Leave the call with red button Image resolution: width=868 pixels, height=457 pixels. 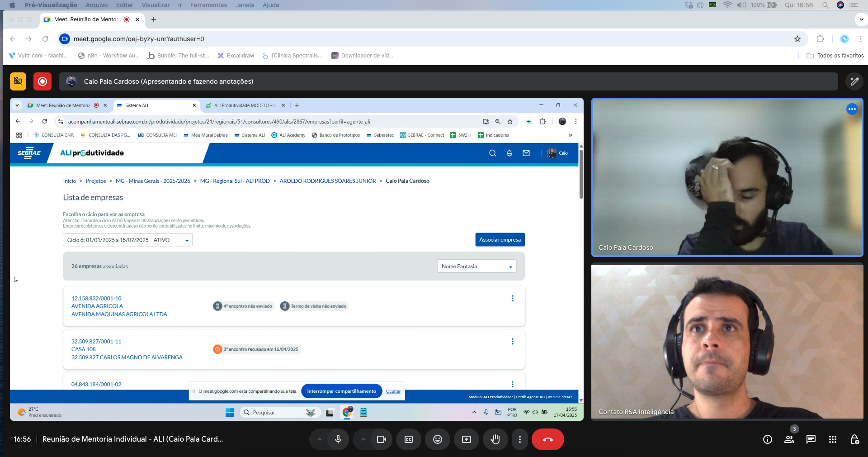[x=548, y=439]
